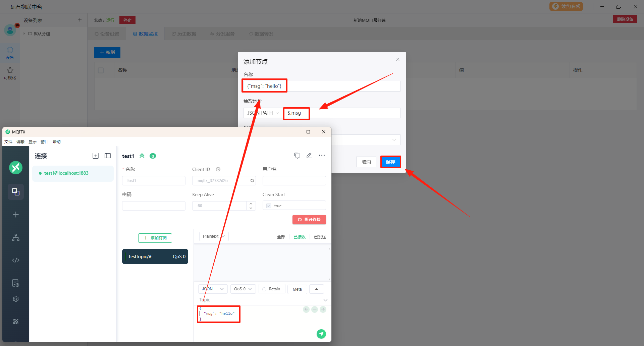Open the JSON PATH extraction type dropdown
Viewport: 644px width, 346px height.
click(263, 113)
